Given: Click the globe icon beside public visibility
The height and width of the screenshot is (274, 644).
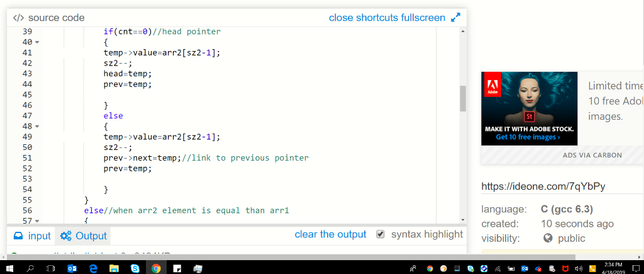Looking at the screenshot, I should (x=548, y=238).
